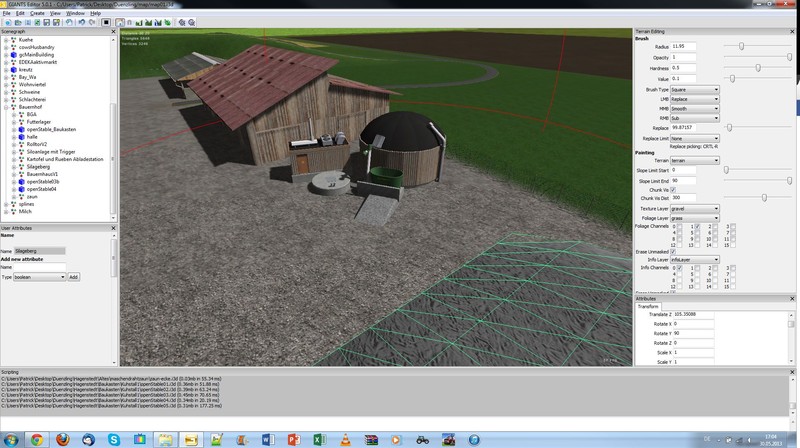Open the RMB dropdown set to Sub
Image resolution: width=800 pixels, height=448 pixels.
(694, 118)
